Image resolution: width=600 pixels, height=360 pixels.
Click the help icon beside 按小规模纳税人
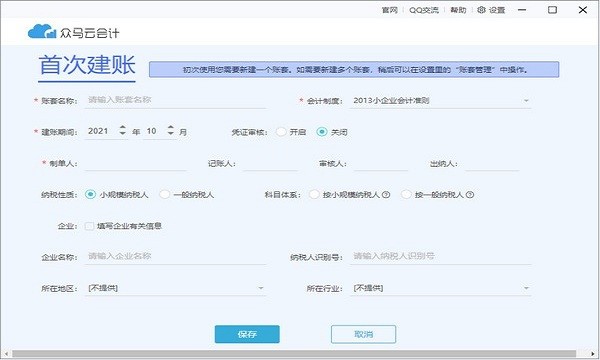tap(386, 194)
